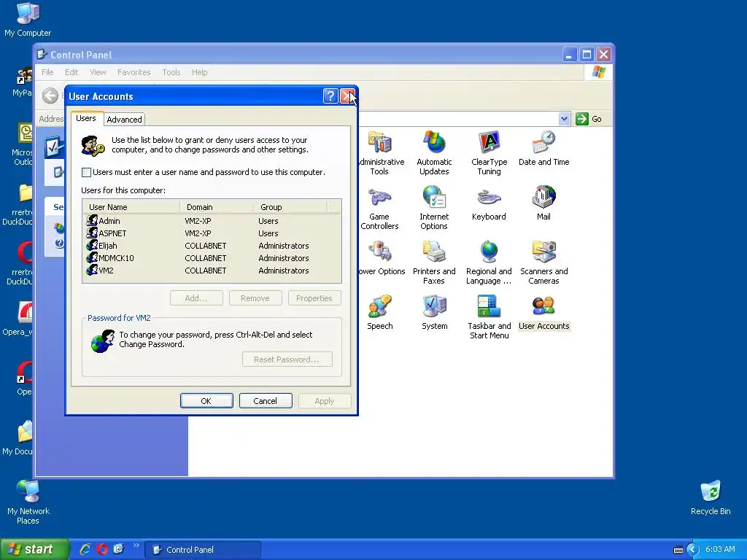The width and height of the screenshot is (747, 560).
Task: Select the Elijah user row
Action: point(212,246)
